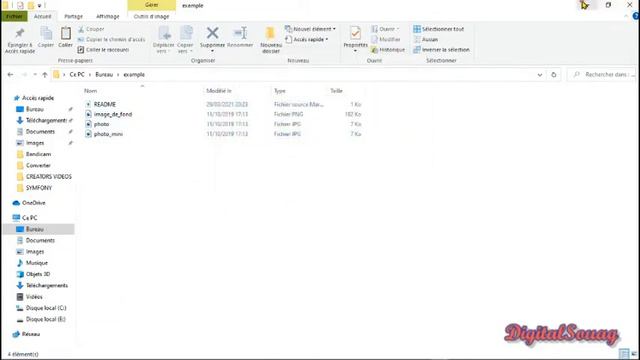Screen dimensions: 640x360
Task: Open the Accès rapide ribbon dropdown
Action: pos(307,40)
